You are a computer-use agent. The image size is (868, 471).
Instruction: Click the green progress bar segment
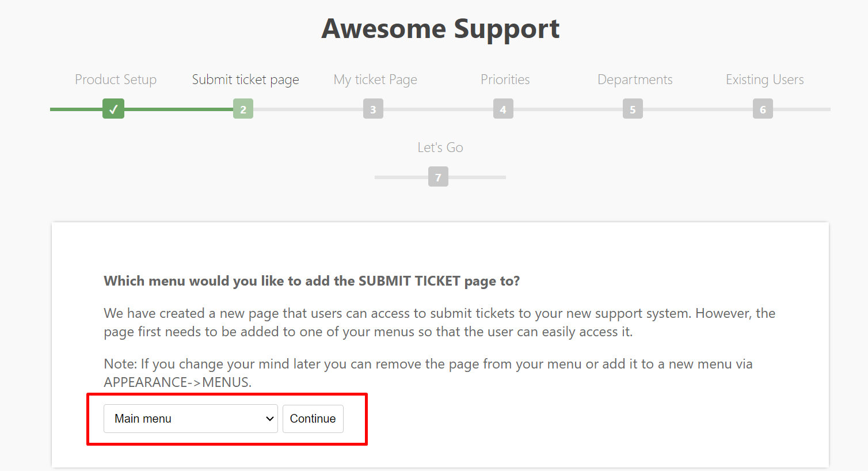pyautogui.click(x=173, y=108)
